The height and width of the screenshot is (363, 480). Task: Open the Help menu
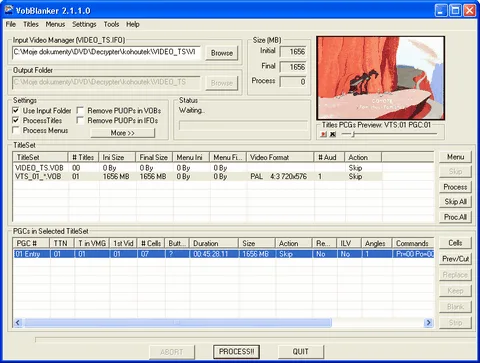pos(133,24)
